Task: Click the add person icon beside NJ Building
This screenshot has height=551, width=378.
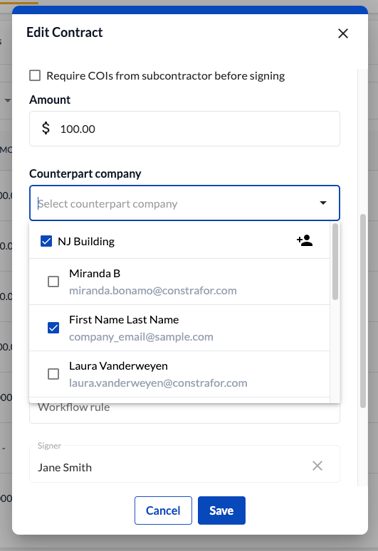Action: tap(305, 241)
